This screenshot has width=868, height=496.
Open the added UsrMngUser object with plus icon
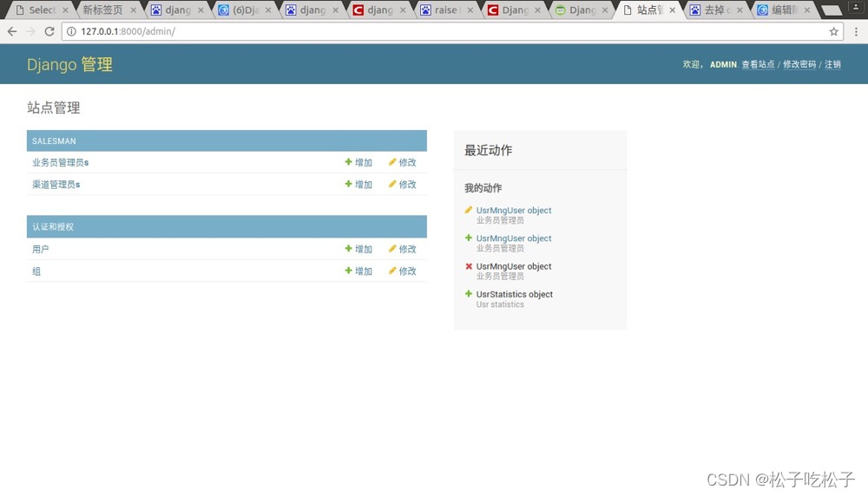pyautogui.click(x=514, y=238)
